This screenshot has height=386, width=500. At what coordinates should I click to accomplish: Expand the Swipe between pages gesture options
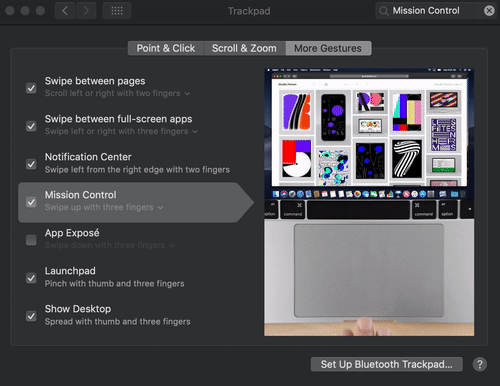point(117,93)
